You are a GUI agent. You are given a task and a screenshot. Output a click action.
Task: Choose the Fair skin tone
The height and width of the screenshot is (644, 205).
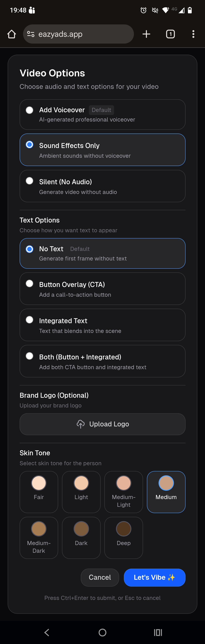pos(39,492)
